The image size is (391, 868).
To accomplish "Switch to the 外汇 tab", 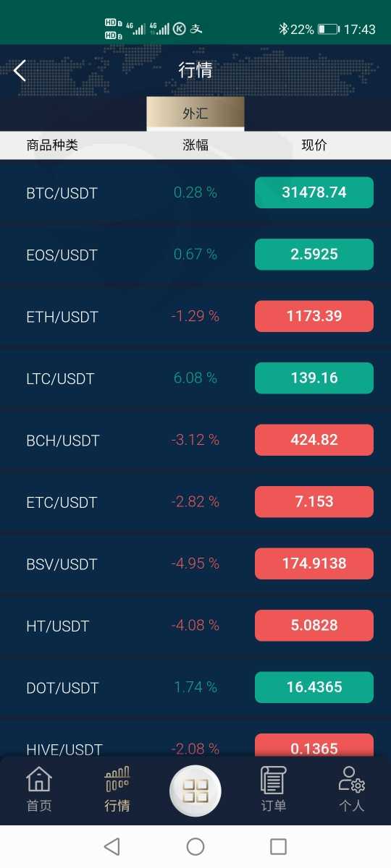I will [195, 114].
